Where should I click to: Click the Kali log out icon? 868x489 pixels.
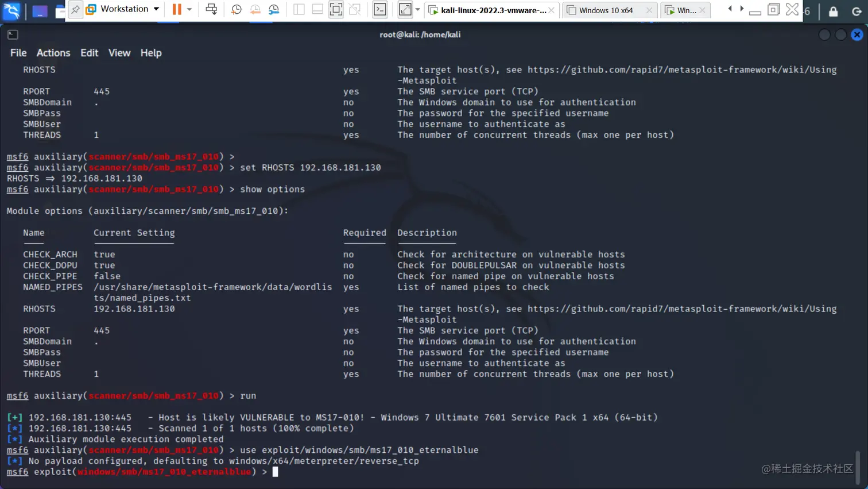(x=857, y=11)
